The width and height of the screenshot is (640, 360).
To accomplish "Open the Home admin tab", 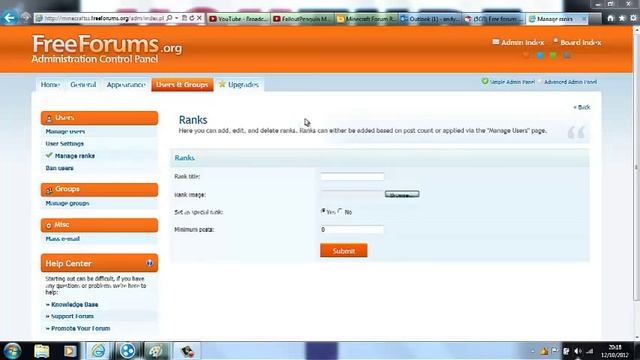I will tap(50, 84).
